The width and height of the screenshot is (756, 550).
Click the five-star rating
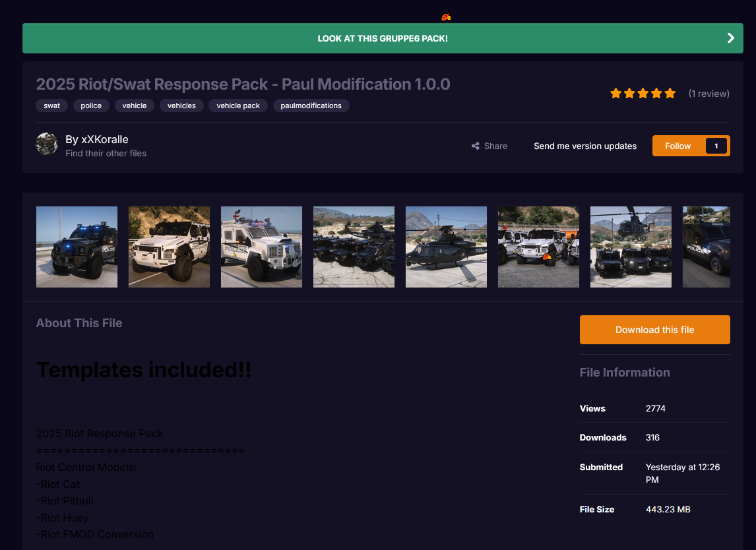[x=643, y=94]
